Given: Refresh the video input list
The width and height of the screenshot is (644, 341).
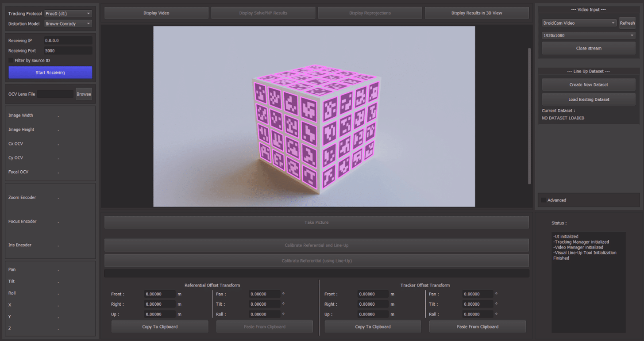Looking at the screenshot, I should pos(627,23).
